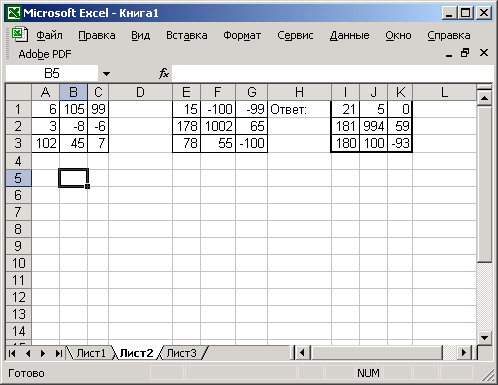
Task: Open the Справка menu
Action: (449, 35)
